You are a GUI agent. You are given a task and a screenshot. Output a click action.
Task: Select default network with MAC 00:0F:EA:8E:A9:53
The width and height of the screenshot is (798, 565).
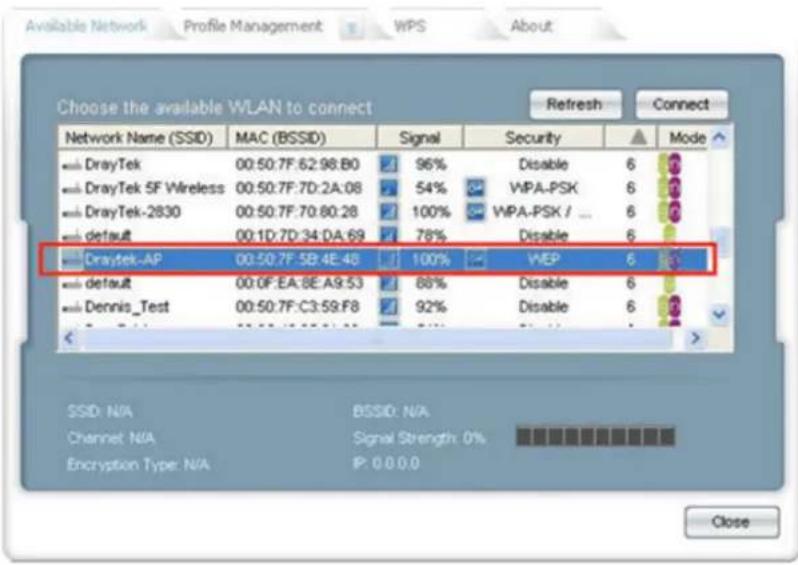click(383, 283)
